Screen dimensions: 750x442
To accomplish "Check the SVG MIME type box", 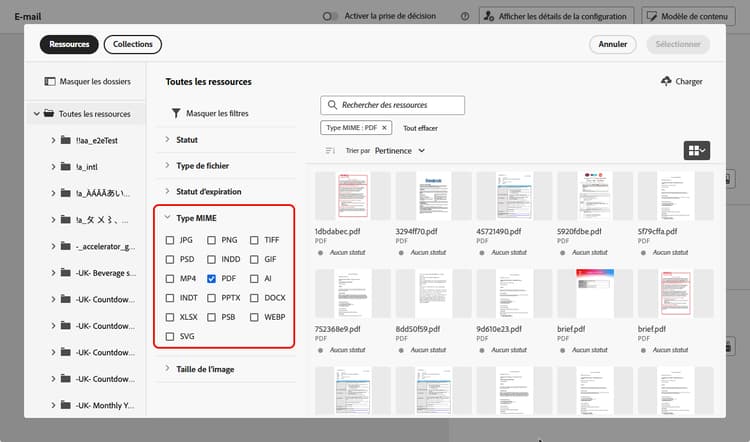I will click(x=170, y=336).
